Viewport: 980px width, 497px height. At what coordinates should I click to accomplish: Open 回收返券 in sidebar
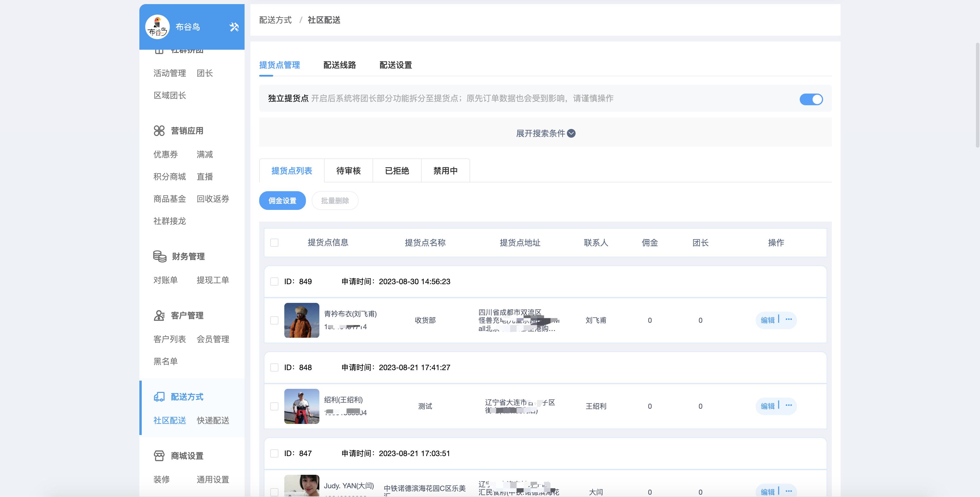213,199
